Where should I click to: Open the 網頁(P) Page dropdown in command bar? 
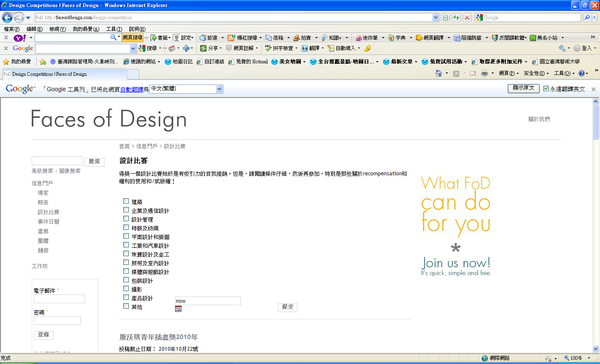(x=509, y=73)
